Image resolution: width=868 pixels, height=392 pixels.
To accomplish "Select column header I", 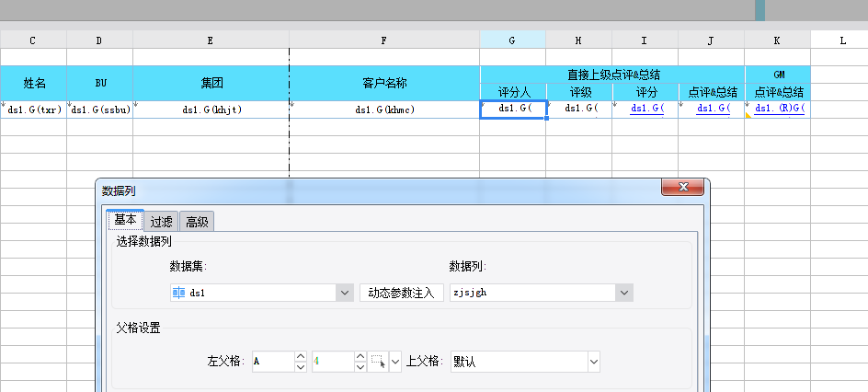I will [x=645, y=40].
